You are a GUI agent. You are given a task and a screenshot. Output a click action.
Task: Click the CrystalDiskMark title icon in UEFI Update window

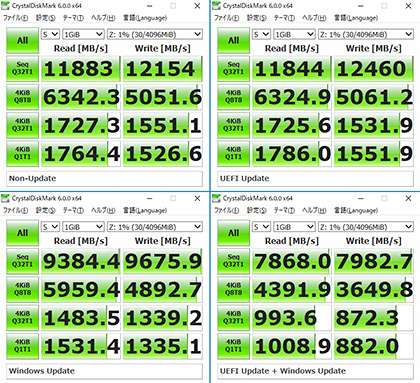click(x=216, y=6)
